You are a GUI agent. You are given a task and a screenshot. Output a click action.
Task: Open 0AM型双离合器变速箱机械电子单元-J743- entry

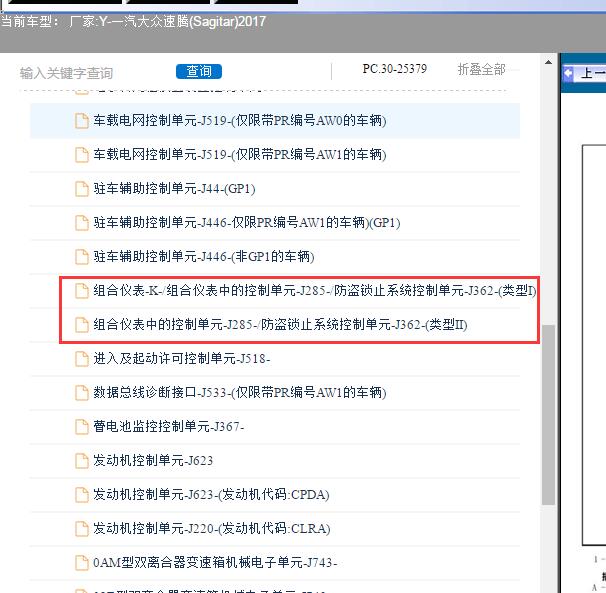215,563
